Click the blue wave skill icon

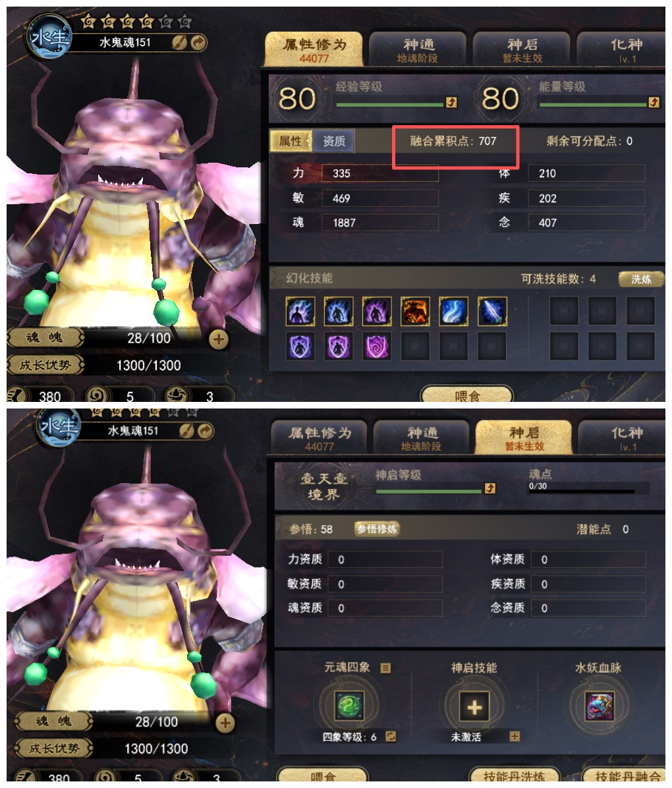click(x=453, y=312)
